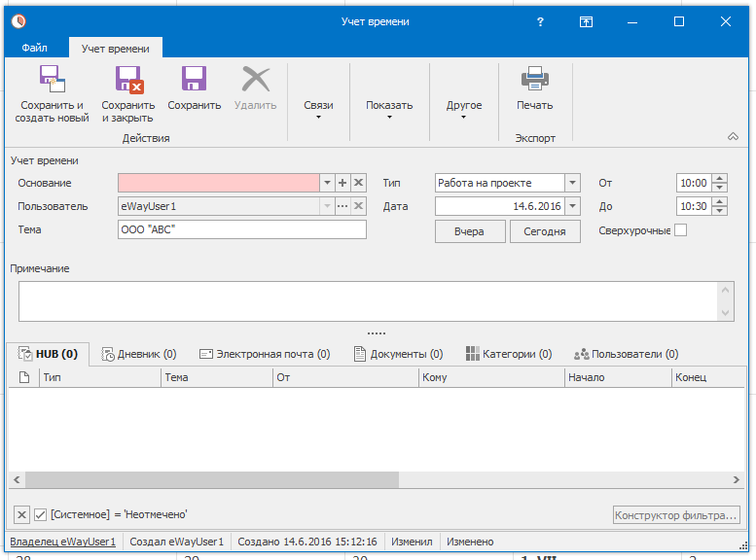Click Создал eWayUser1 status text
The height and width of the screenshot is (560, 756).
pyautogui.click(x=176, y=542)
